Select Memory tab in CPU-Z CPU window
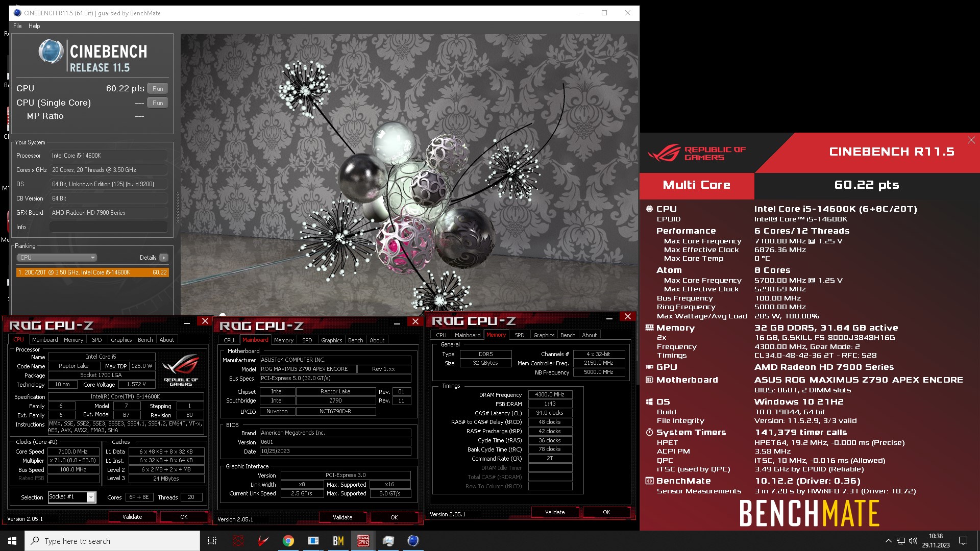Image resolution: width=980 pixels, height=551 pixels. point(73,340)
